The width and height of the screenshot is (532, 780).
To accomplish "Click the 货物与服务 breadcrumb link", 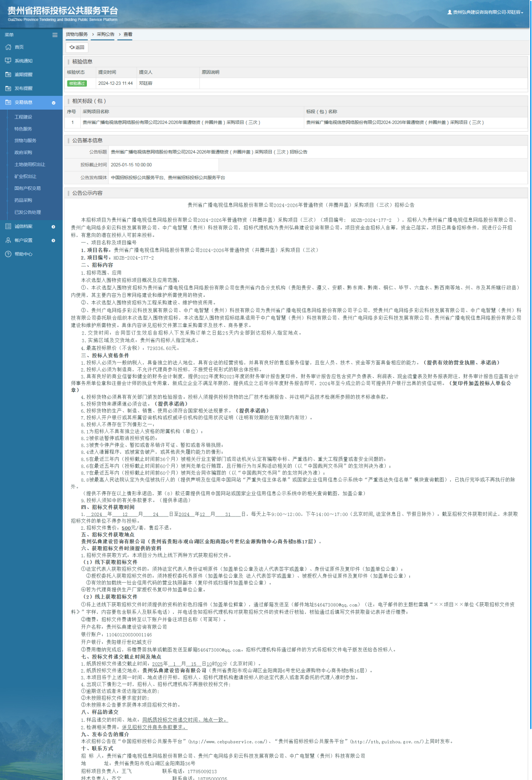I will coord(77,34).
